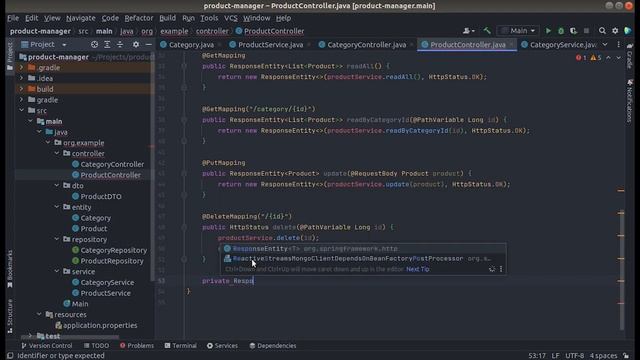640x360 pixels.
Task: Open ProductService in project tree
Action: [105, 293]
